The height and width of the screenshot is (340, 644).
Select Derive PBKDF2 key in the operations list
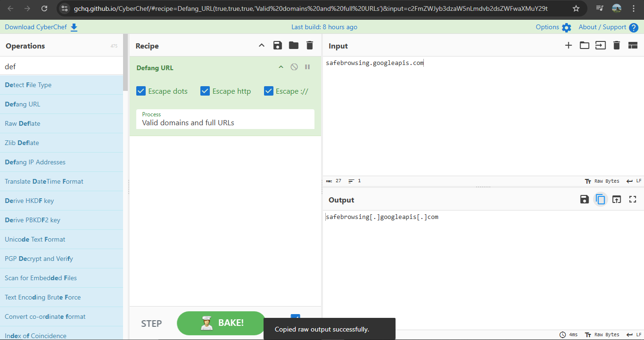click(61, 220)
